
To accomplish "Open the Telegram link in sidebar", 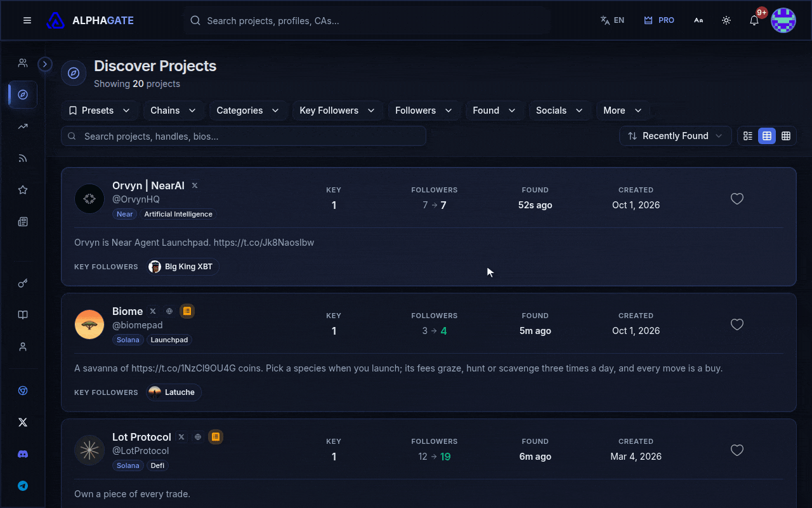I will click(23, 486).
